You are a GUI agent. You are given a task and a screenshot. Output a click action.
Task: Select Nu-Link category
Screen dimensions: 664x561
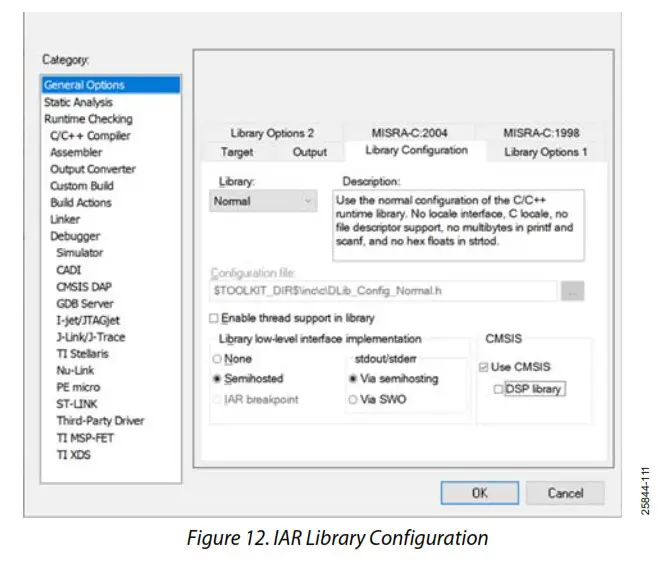point(75,370)
